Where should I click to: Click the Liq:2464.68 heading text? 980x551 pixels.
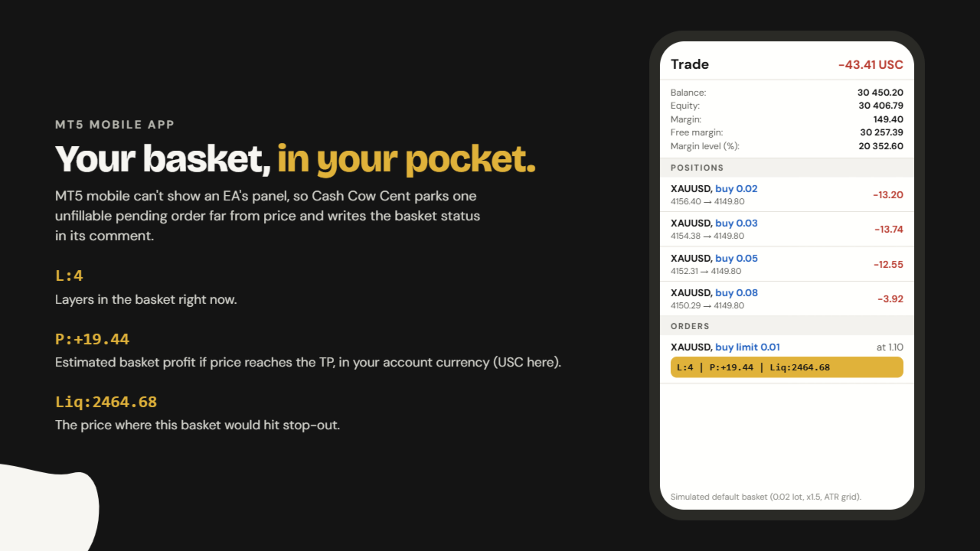[x=106, y=402]
